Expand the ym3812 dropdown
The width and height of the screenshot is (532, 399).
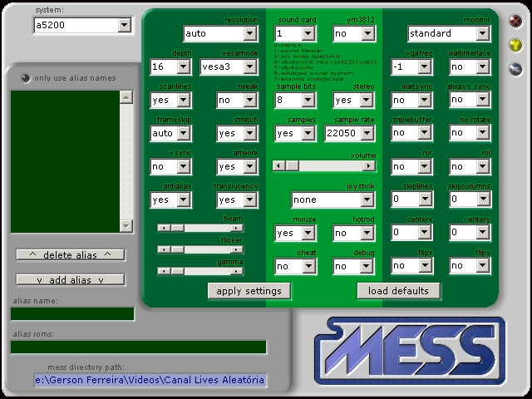click(x=367, y=33)
